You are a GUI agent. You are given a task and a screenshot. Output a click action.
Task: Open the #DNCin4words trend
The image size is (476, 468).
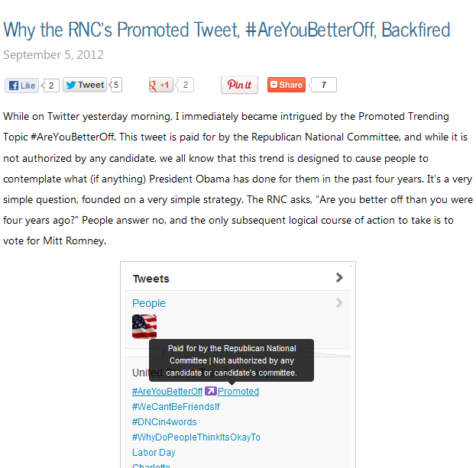(x=164, y=422)
